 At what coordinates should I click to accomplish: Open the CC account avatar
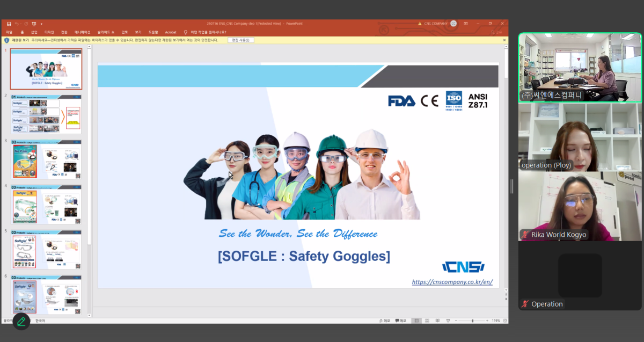click(453, 24)
